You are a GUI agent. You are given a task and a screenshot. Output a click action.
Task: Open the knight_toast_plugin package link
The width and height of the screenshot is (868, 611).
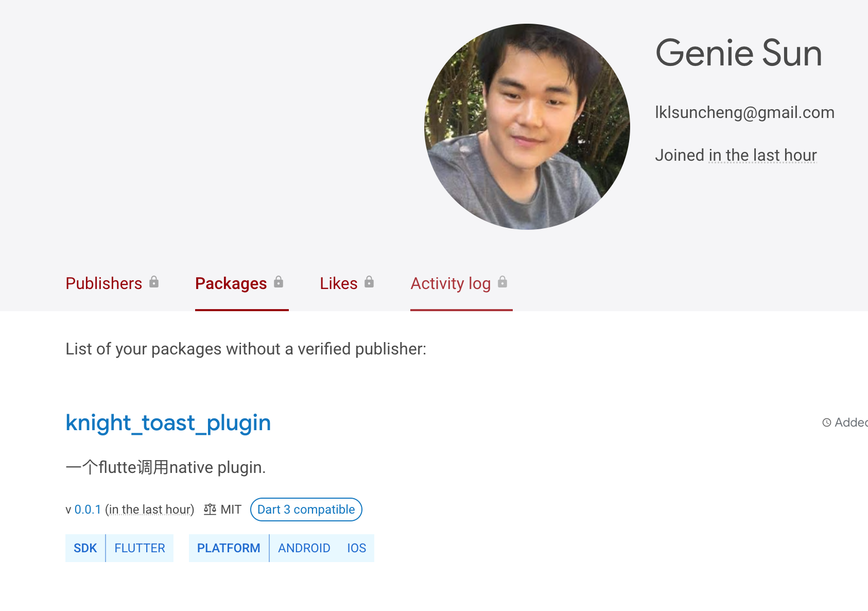168,422
